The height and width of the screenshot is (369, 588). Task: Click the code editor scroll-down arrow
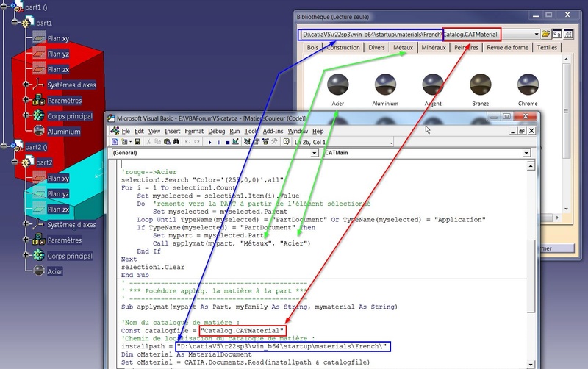[531, 364]
